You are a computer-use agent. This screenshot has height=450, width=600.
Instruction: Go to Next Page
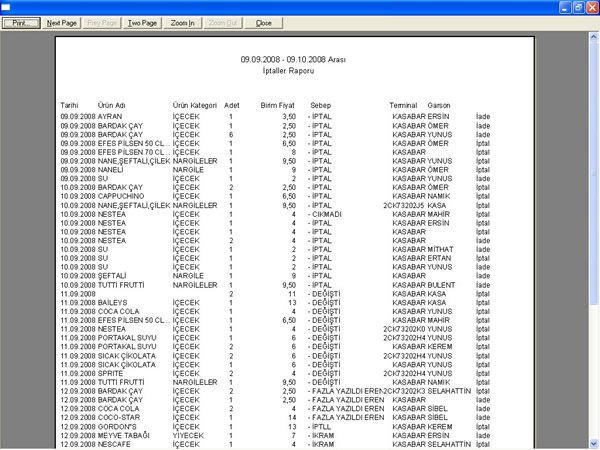click(62, 23)
